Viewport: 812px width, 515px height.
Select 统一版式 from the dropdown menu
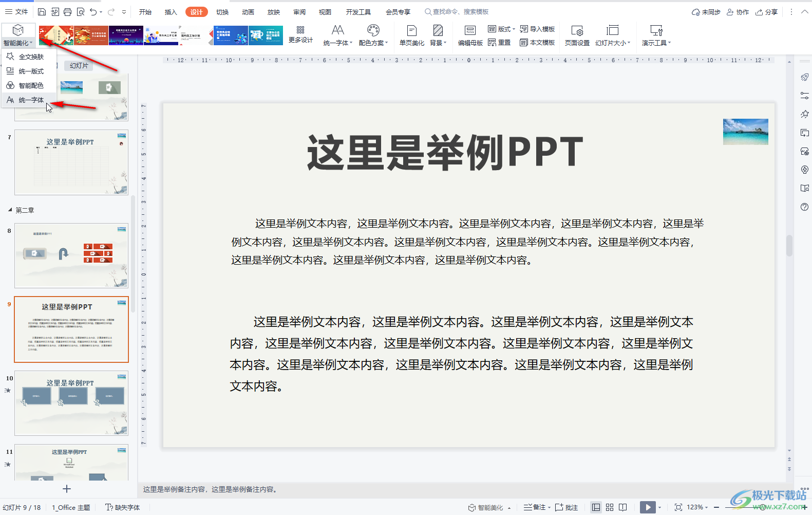29,71
